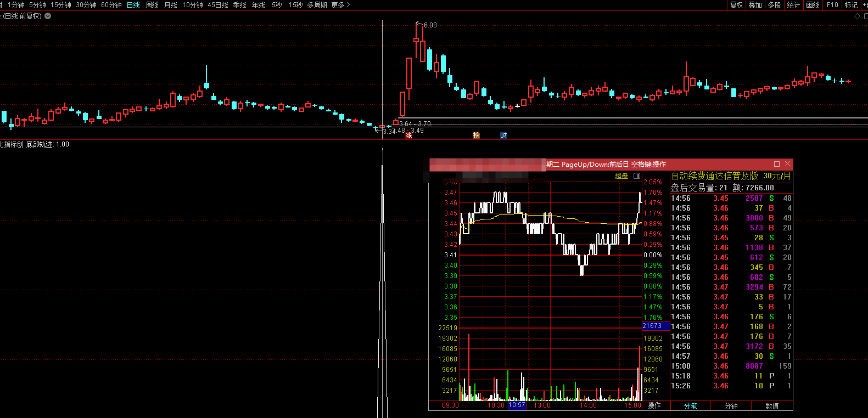Open the 多周期 period option
868x418 pixels.
tap(317, 5)
